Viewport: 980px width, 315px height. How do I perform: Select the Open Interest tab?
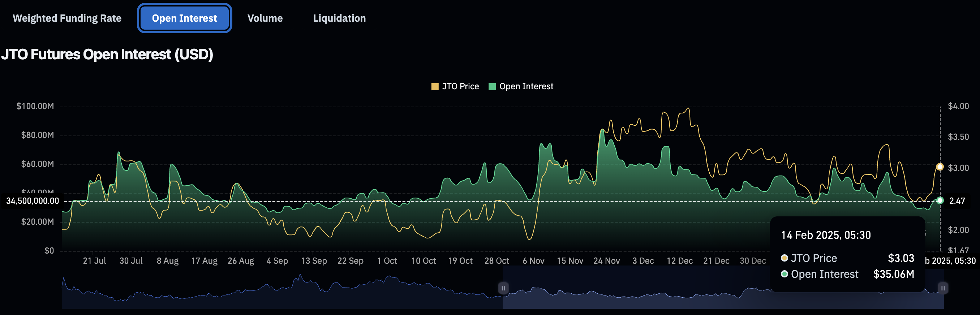(x=184, y=18)
